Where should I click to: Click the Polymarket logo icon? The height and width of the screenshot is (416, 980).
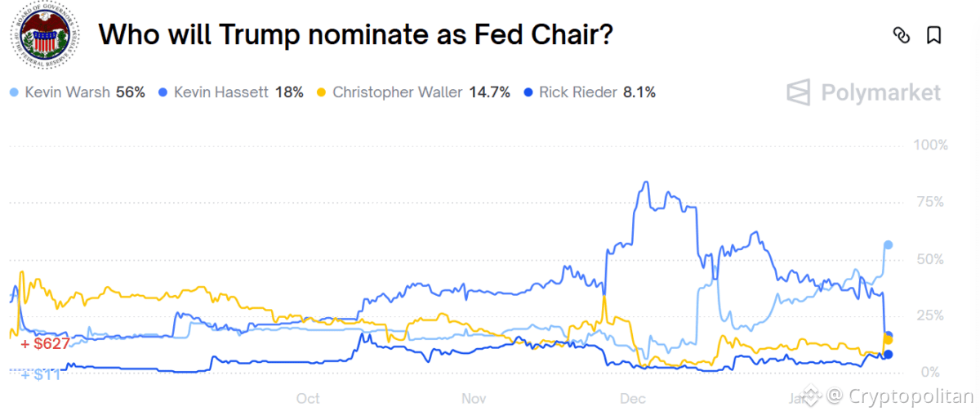pyautogui.click(x=799, y=92)
